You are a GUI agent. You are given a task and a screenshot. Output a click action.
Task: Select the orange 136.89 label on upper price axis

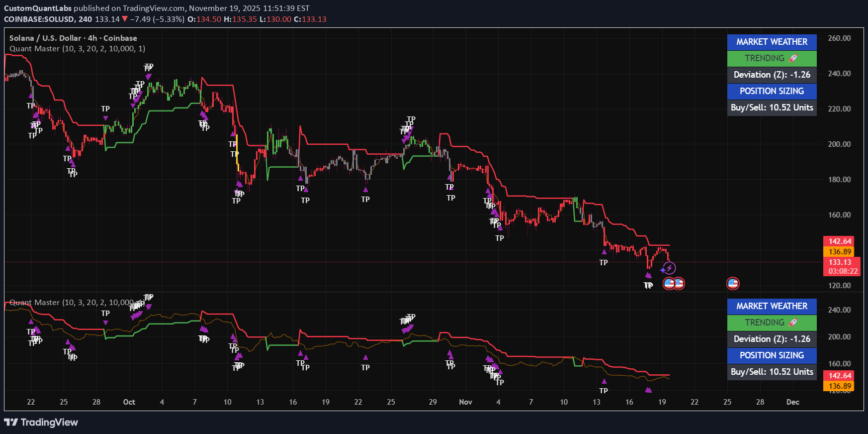840,252
